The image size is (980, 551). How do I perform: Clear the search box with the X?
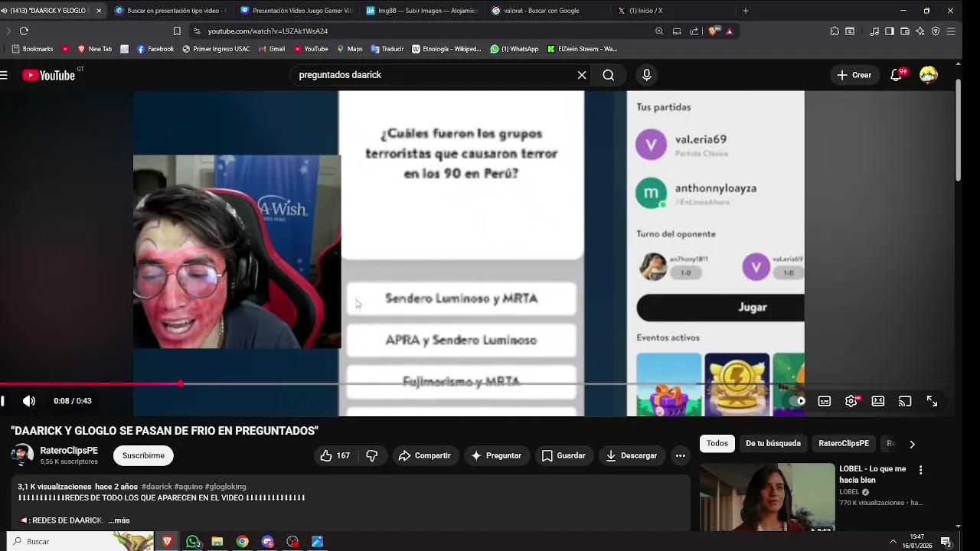pyautogui.click(x=582, y=75)
